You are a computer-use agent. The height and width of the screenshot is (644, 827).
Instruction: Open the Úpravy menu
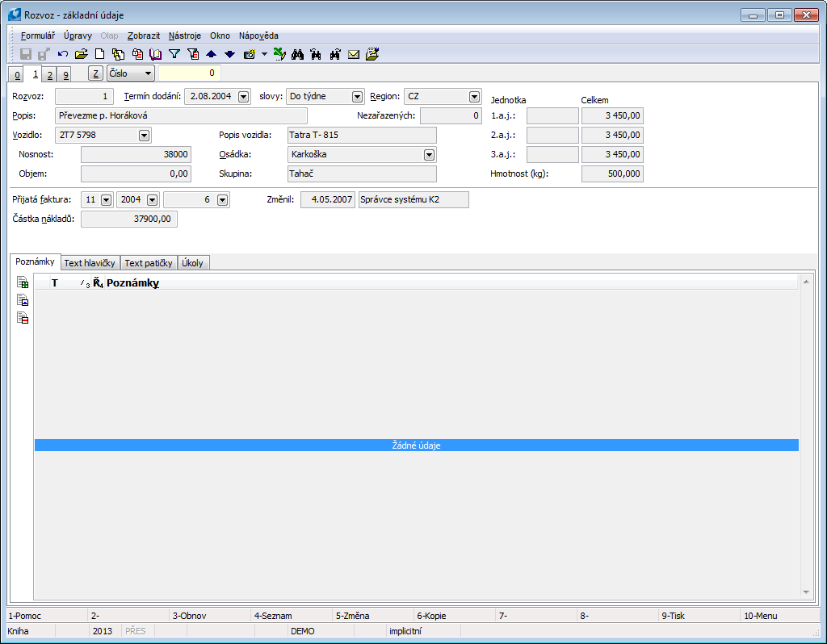coord(78,36)
